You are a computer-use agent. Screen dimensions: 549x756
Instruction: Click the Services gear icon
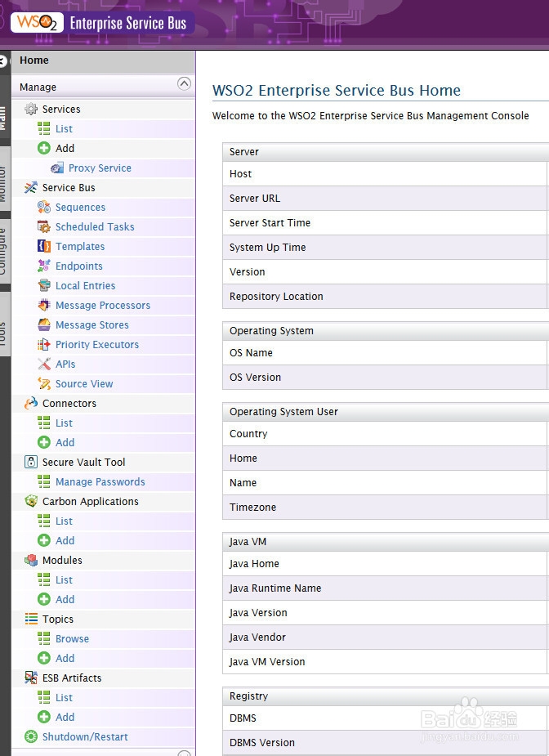point(31,109)
